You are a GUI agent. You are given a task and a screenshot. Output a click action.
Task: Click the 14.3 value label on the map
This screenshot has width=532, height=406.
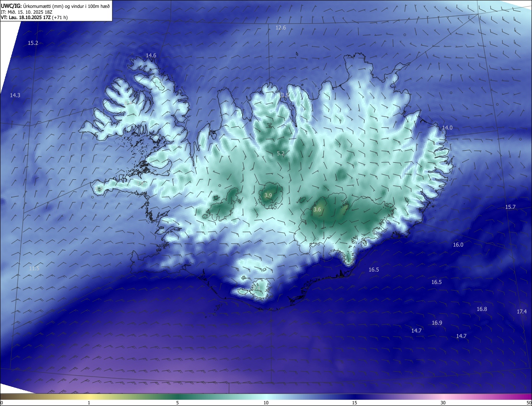point(15,95)
